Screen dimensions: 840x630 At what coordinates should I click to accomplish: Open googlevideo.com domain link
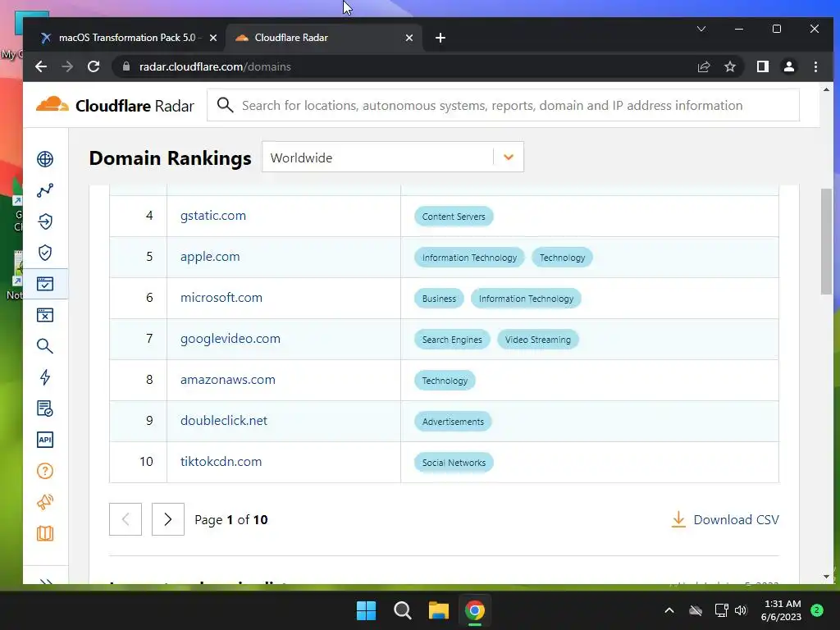(231, 339)
